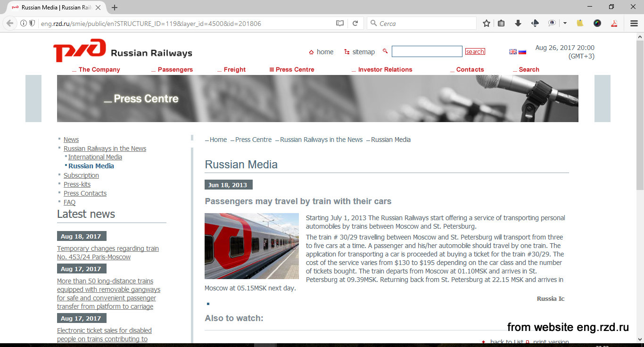Click the red search button
The image size is (644, 347).
(475, 52)
